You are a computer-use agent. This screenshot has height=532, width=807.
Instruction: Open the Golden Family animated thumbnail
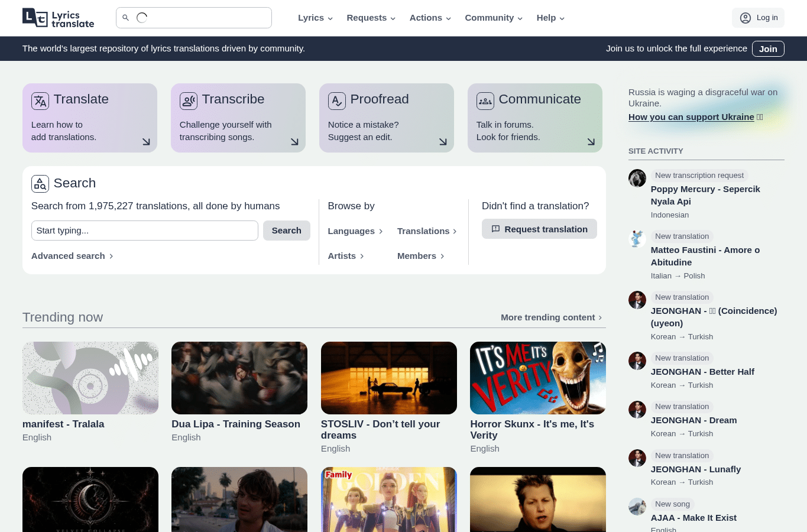point(389,499)
